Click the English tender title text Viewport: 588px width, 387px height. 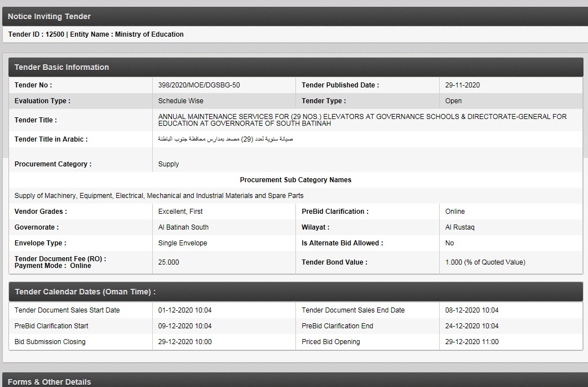tap(362, 120)
